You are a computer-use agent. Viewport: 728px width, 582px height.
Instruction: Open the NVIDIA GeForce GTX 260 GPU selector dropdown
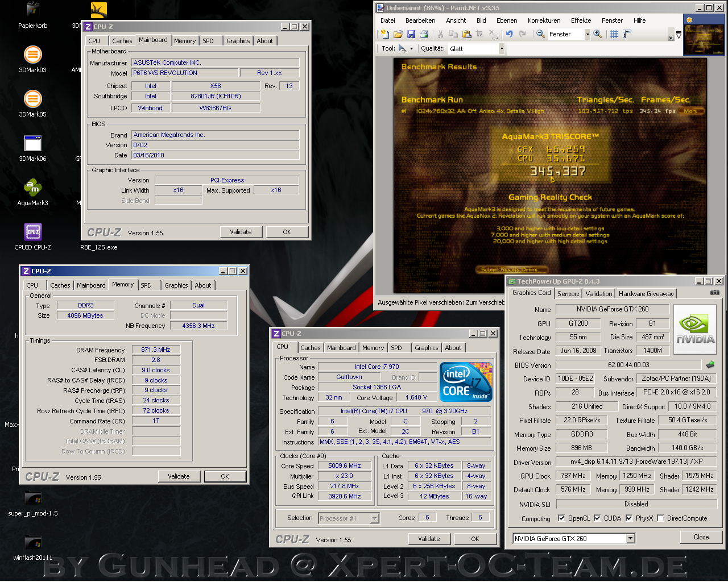point(630,538)
